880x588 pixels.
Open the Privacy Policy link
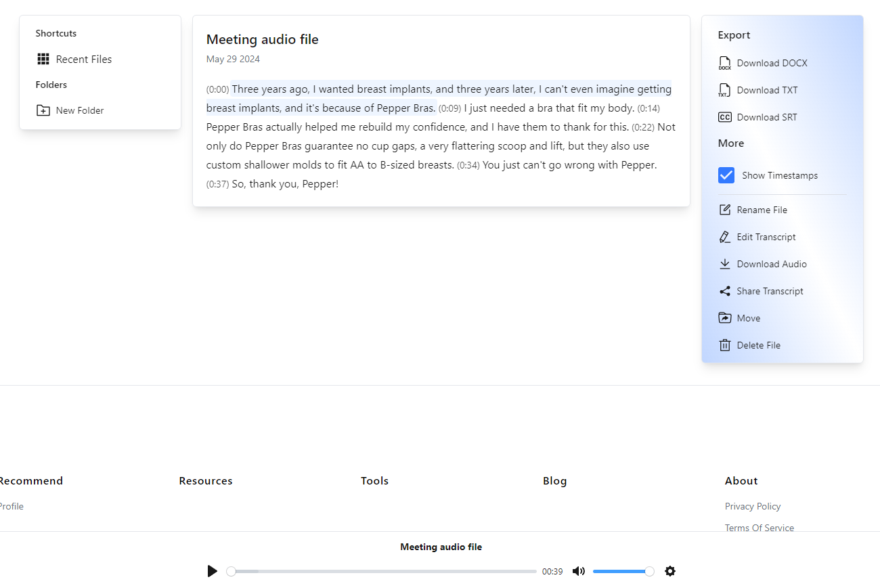(753, 506)
